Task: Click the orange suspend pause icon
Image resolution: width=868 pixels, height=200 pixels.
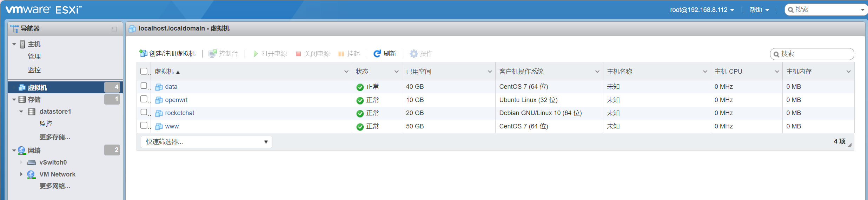Action: click(341, 54)
